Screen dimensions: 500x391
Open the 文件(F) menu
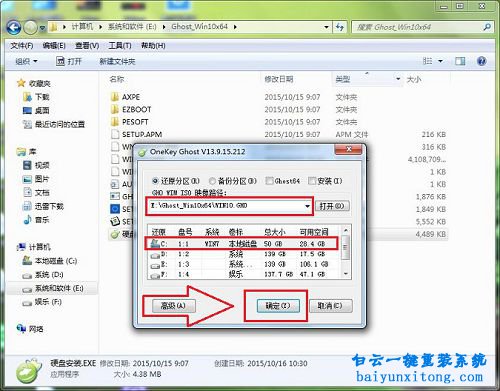point(22,46)
